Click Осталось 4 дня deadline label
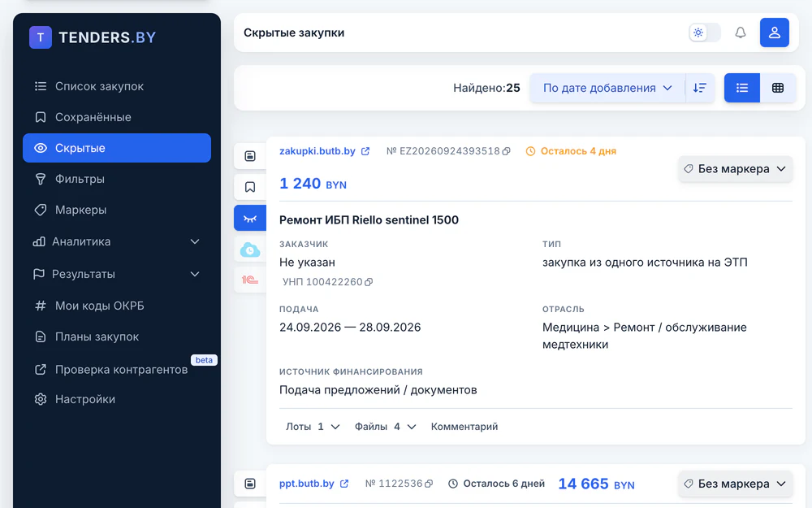812x508 pixels. [571, 151]
